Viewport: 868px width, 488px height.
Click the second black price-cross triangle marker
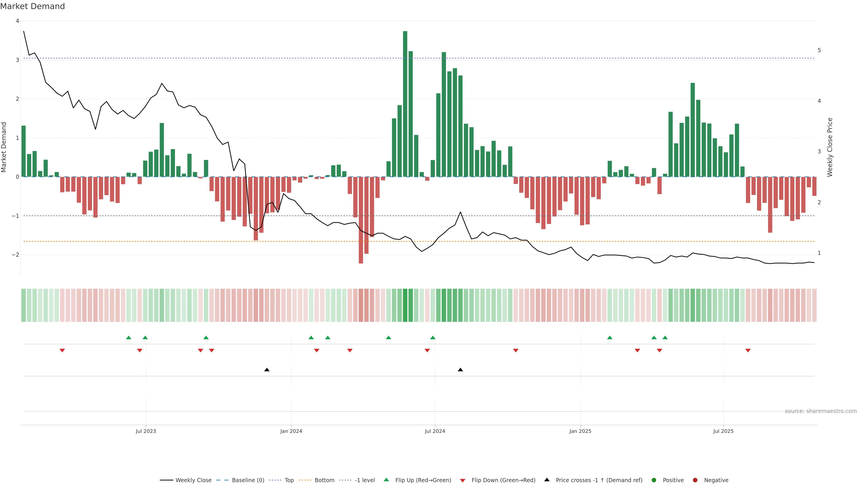(460, 370)
